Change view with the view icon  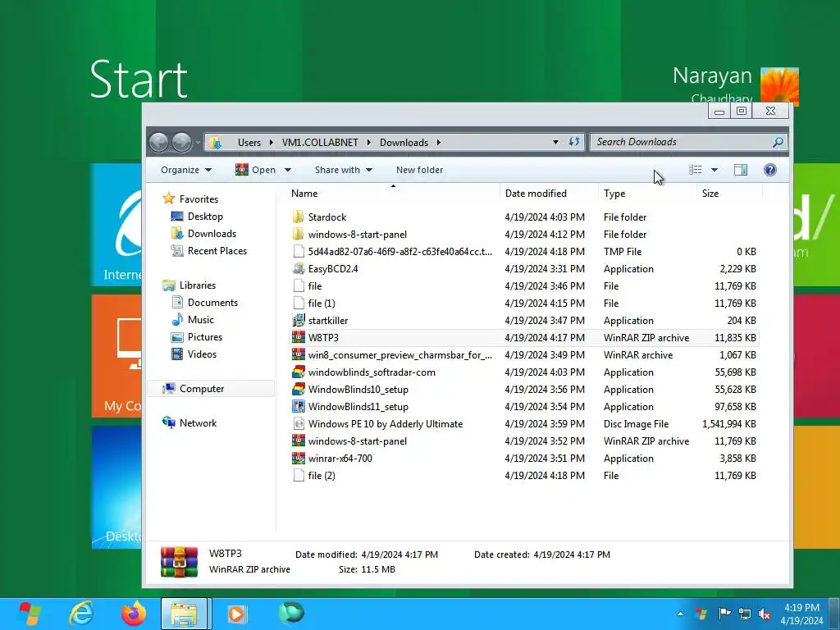point(696,170)
